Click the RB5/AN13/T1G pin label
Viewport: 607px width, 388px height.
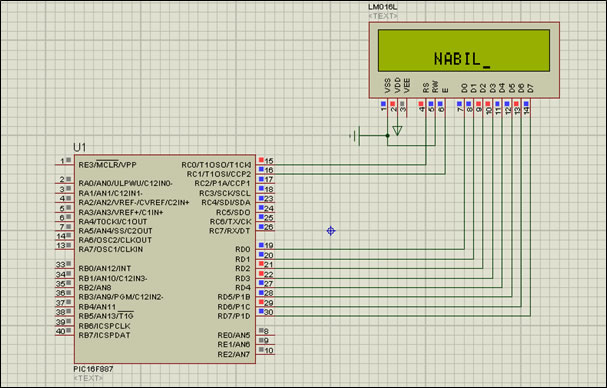[x=106, y=316]
